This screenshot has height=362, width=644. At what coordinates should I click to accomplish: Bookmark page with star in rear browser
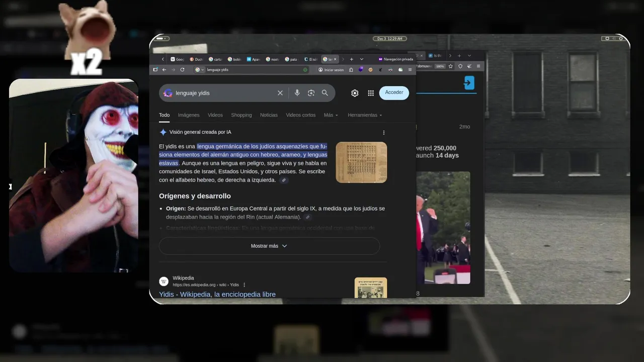click(x=451, y=66)
